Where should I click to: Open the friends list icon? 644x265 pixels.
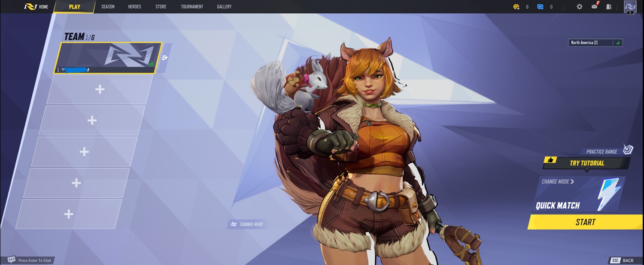609,6
